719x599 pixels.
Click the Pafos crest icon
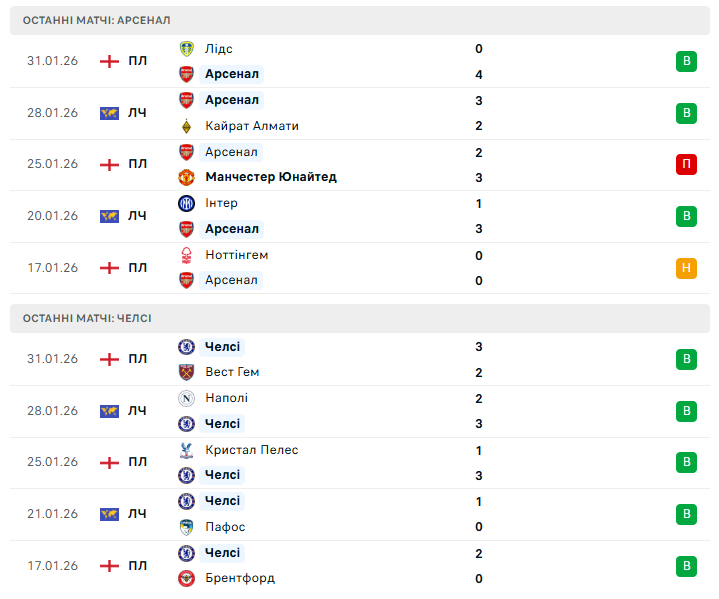point(186,527)
